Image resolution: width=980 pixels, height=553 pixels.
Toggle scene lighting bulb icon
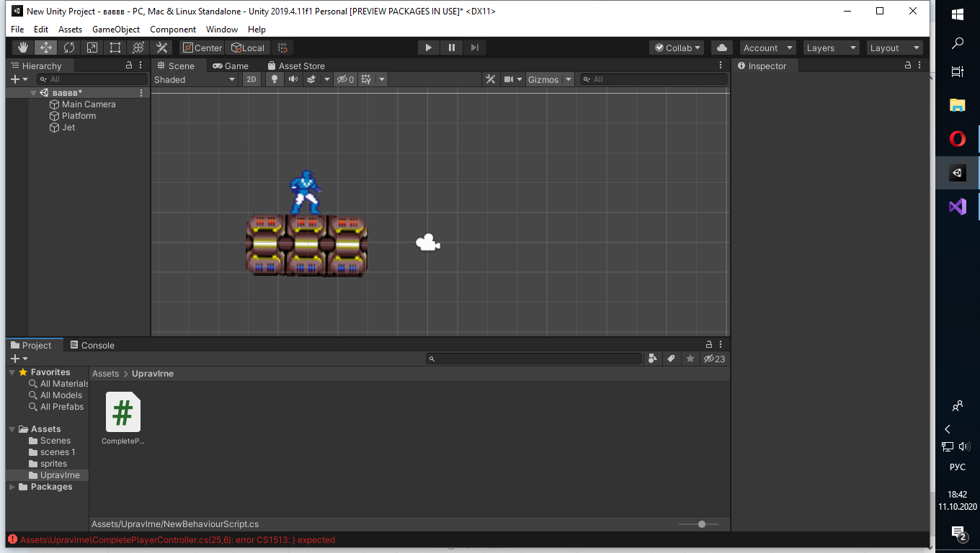(274, 79)
